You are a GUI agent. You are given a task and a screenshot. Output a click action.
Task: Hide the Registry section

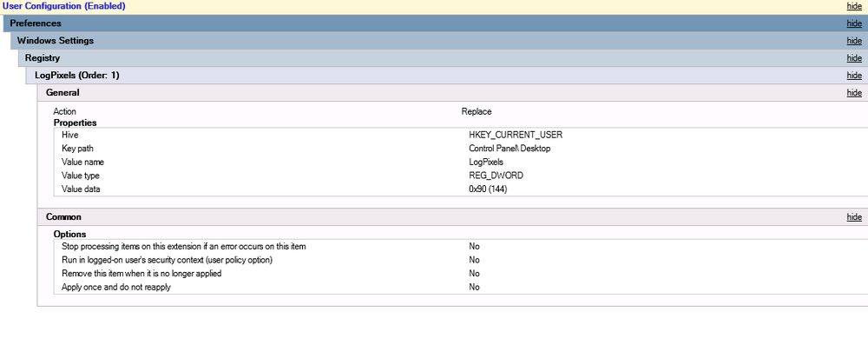(854, 58)
